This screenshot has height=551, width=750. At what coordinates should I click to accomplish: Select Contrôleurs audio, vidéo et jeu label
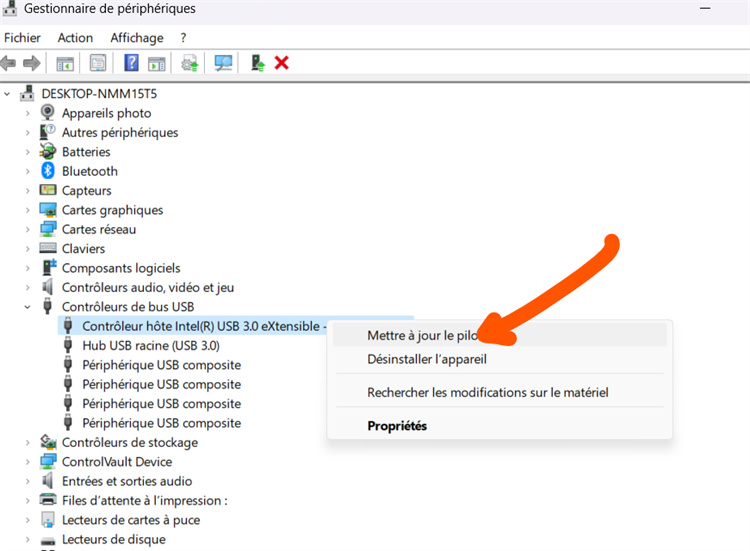tap(148, 287)
